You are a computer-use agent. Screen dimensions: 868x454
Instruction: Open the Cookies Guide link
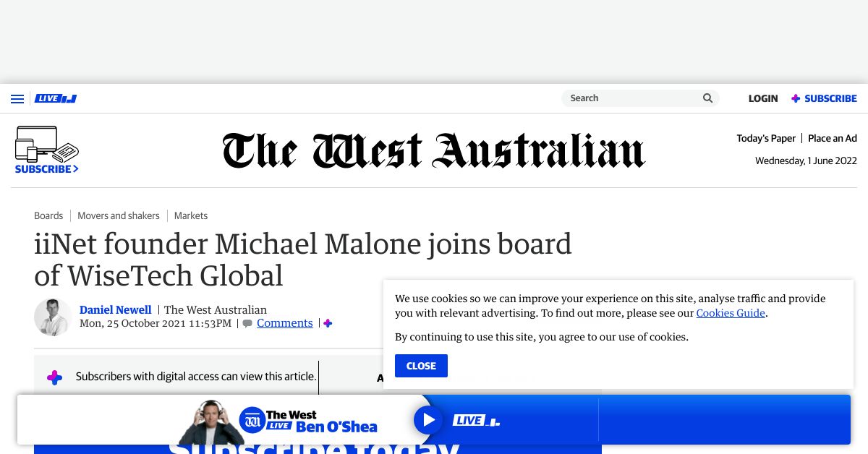coord(731,313)
